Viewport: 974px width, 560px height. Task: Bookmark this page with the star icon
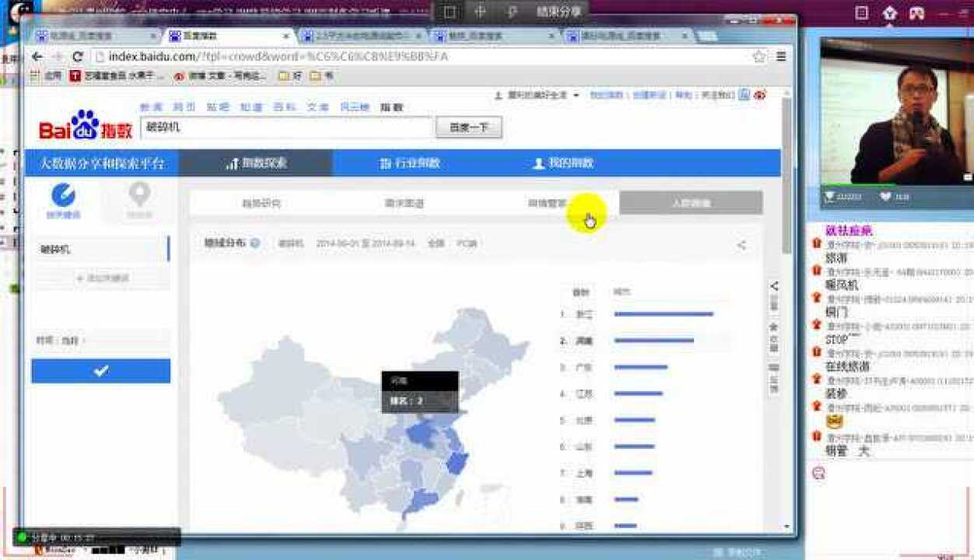759,57
